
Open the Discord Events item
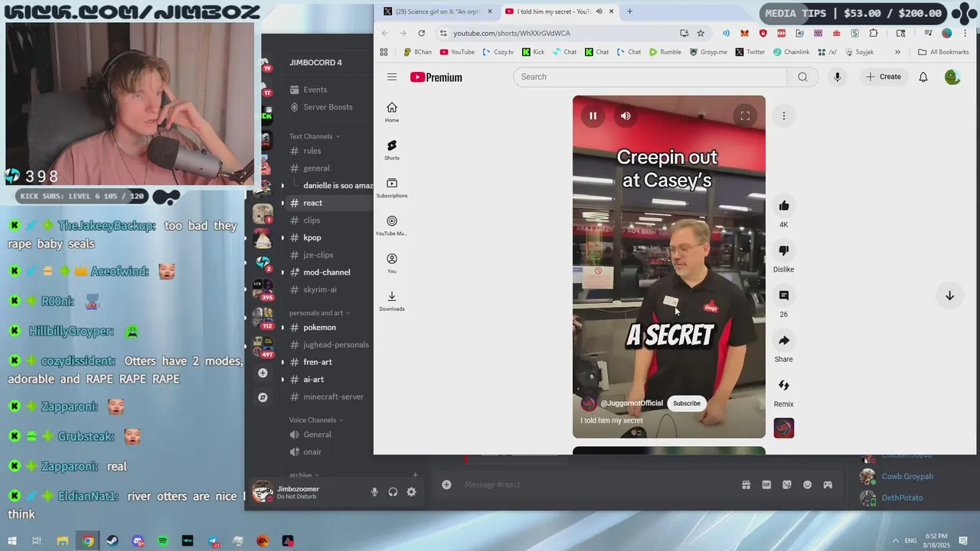[315, 90]
